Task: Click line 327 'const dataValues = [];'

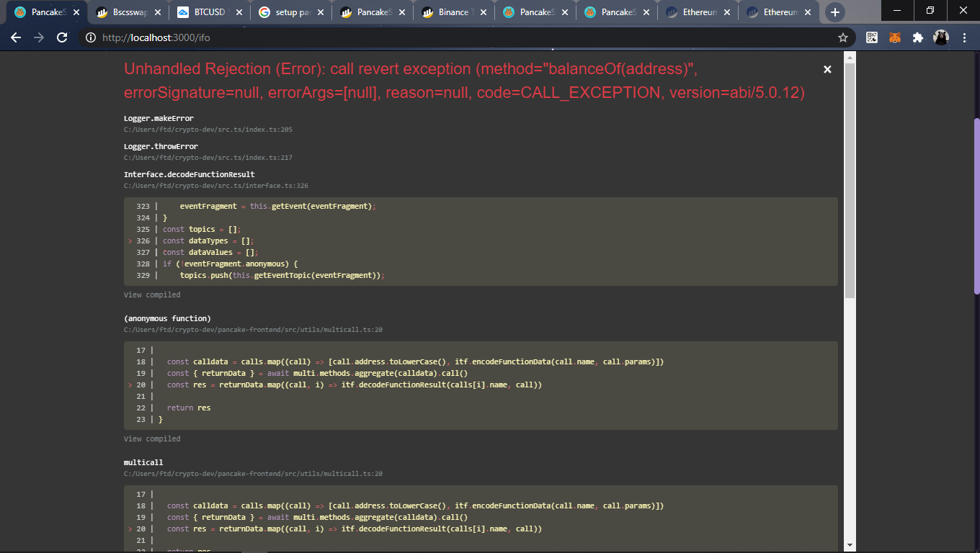Action: (x=210, y=252)
